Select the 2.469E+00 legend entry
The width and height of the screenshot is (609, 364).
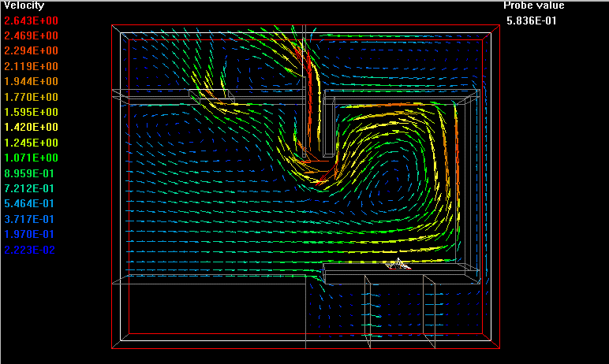pyautogui.click(x=31, y=35)
